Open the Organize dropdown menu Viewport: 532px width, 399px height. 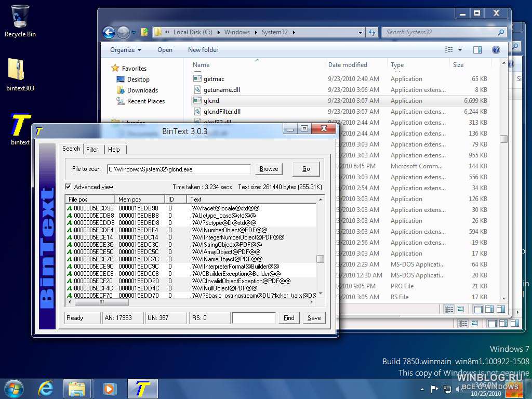(x=126, y=50)
